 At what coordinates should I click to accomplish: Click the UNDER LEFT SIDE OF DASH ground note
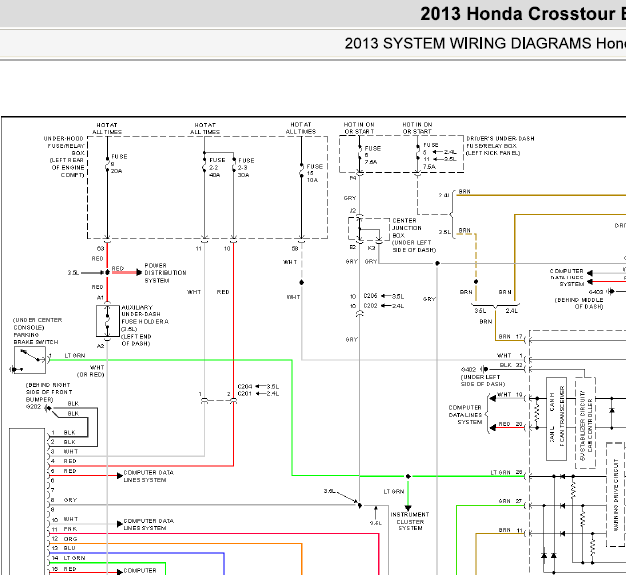coord(483,381)
